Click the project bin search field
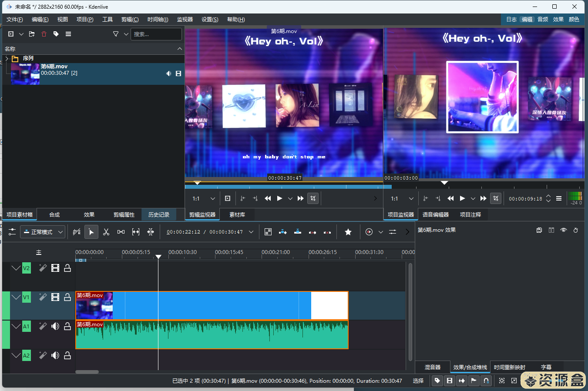This screenshot has height=391, width=588. [156, 34]
